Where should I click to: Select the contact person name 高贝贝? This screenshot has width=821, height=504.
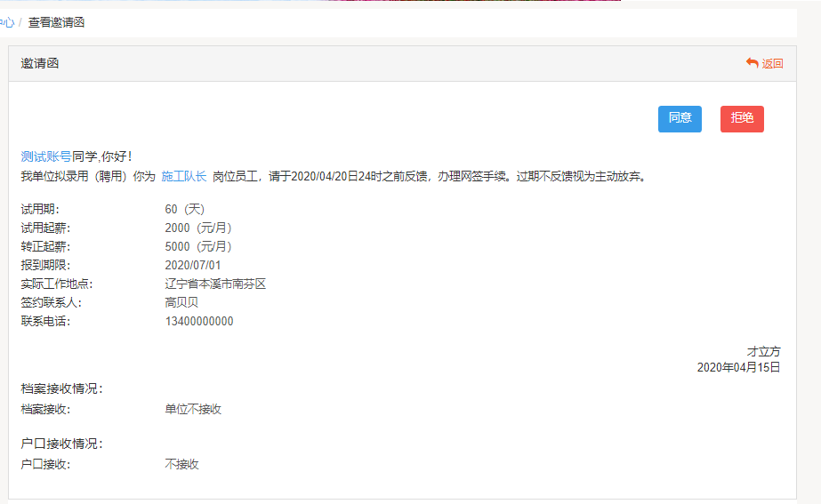point(181,303)
